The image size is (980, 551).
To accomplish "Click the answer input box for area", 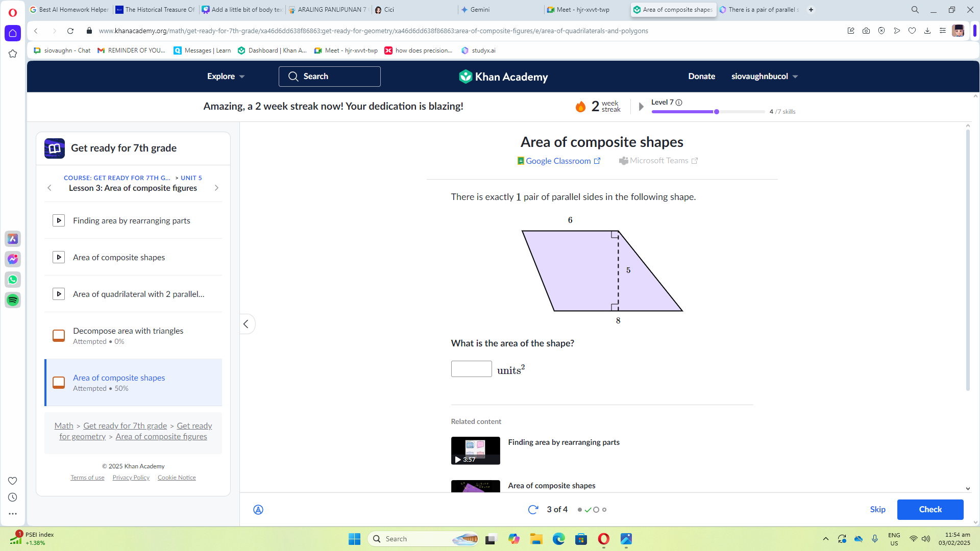I will (x=471, y=369).
